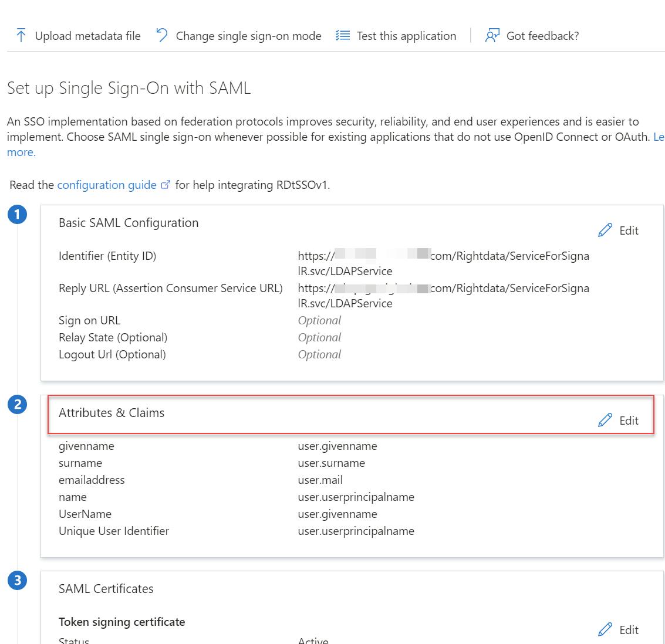This screenshot has width=665, height=644.
Task: Select the Identifier (Entity ID) label
Action: tap(107, 256)
